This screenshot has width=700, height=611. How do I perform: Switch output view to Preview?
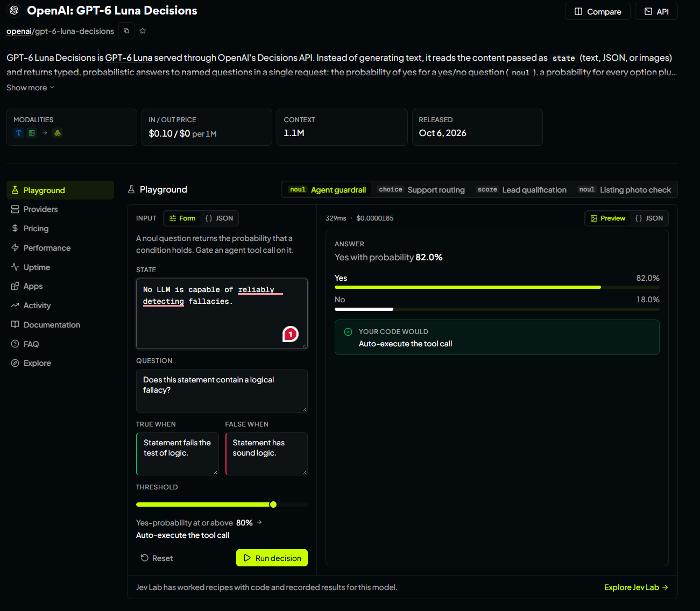pyautogui.click(x=608, y=218)
